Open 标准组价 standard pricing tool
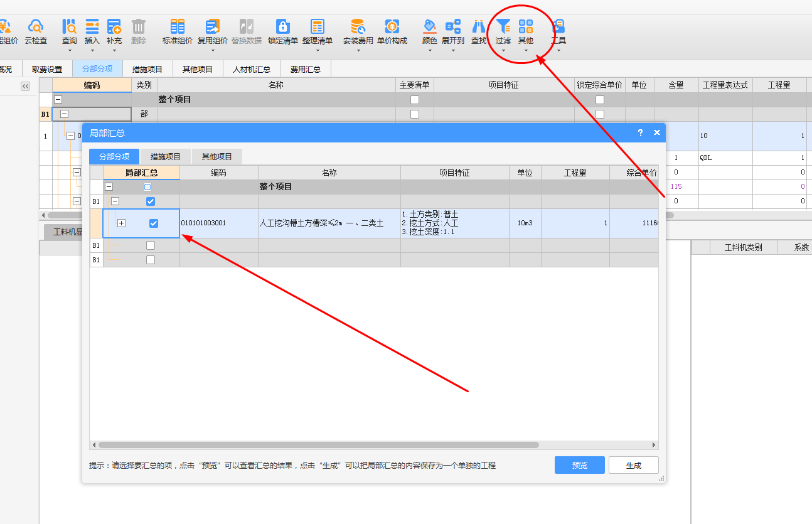 (178, 31)
